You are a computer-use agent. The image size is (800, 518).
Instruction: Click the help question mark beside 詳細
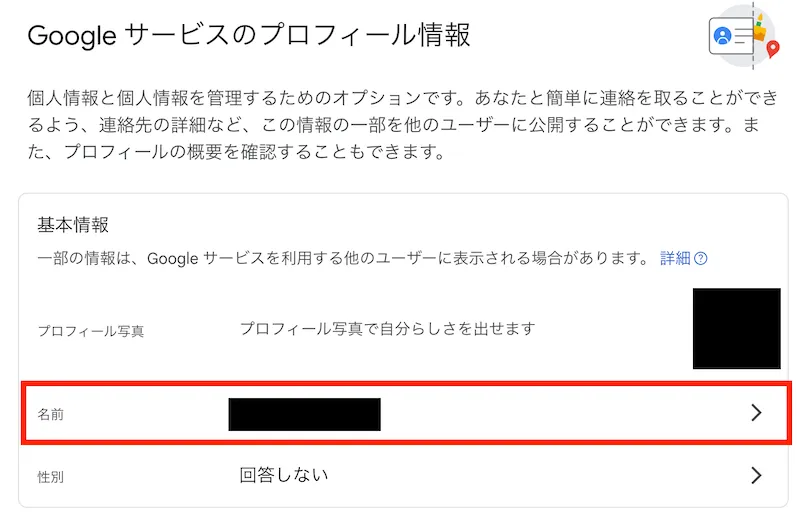pyautogui.click(x=701, y=259)
